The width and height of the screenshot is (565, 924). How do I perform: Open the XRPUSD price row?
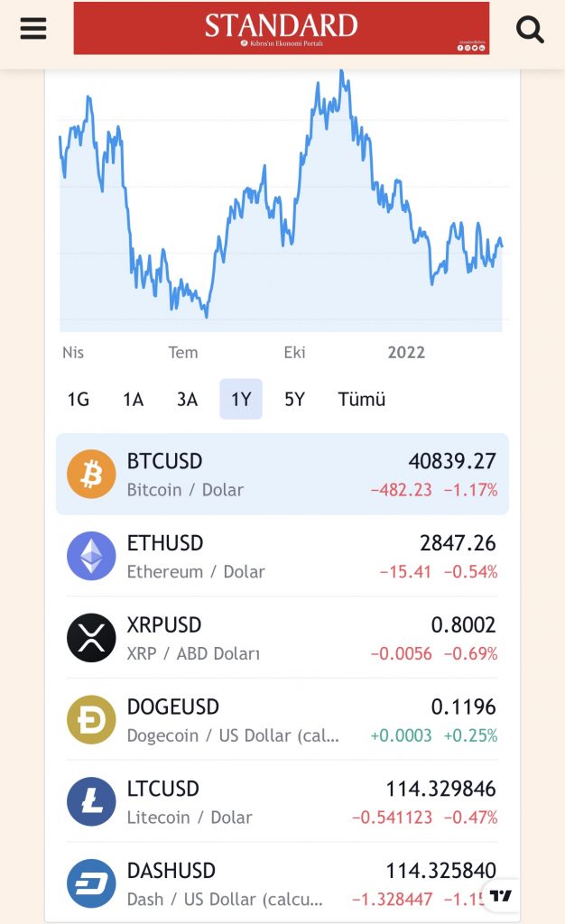tap(282, 638)
